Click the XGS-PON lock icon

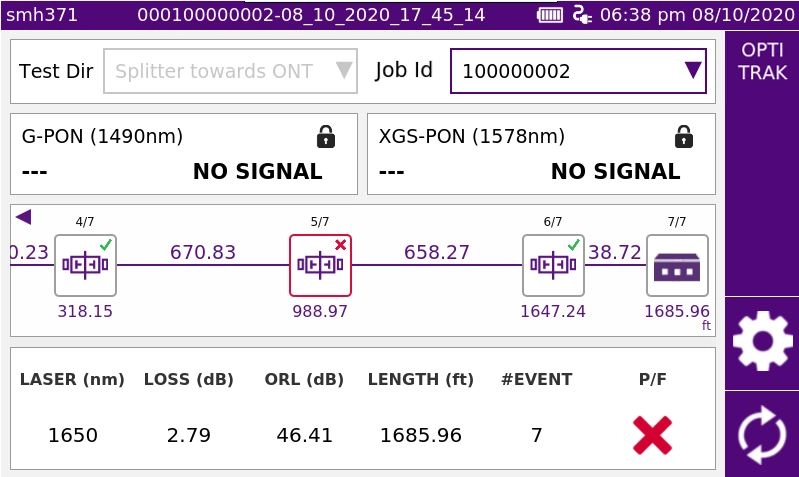683,136
